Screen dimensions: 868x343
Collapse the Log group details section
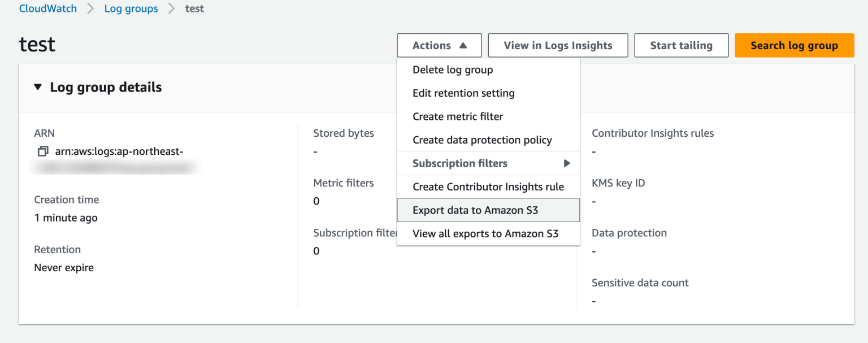coord(38,88)
